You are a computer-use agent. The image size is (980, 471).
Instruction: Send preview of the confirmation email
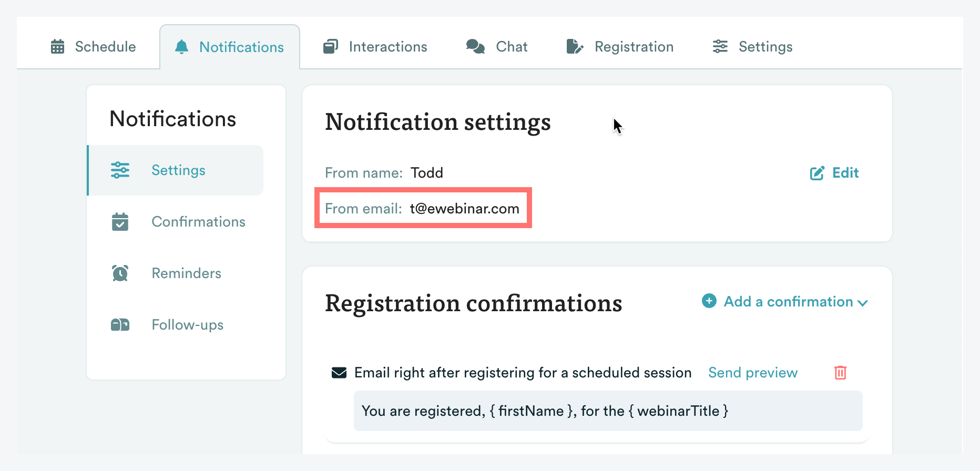(x=752, y=373)
